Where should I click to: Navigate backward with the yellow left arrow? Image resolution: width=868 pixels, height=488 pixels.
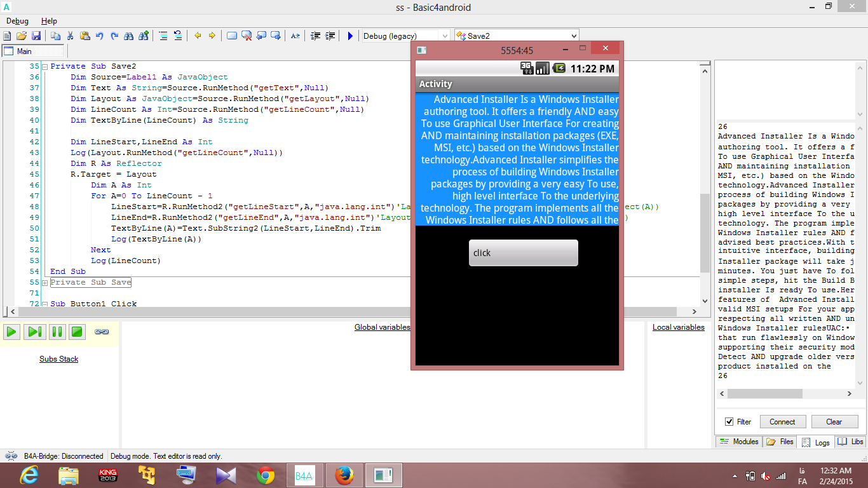coord(198,36)
